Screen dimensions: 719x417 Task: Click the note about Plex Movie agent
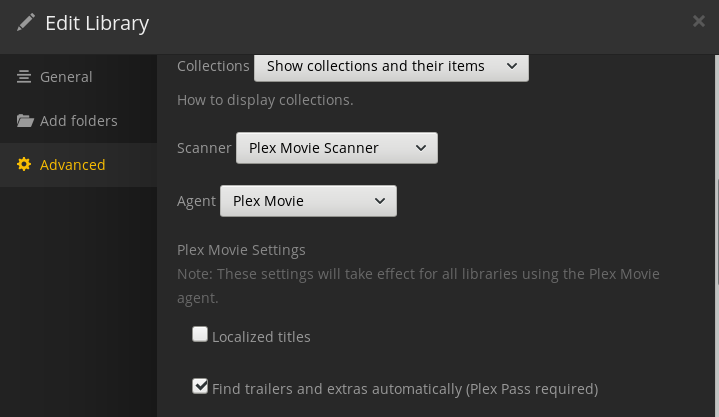click(x=418, y=286)
